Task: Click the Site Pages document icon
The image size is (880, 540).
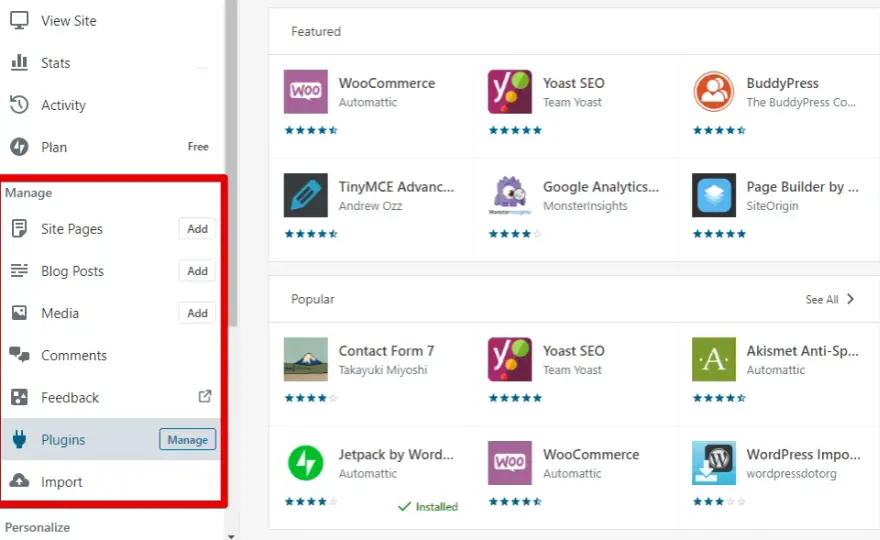Action: [x=19, y=228]
